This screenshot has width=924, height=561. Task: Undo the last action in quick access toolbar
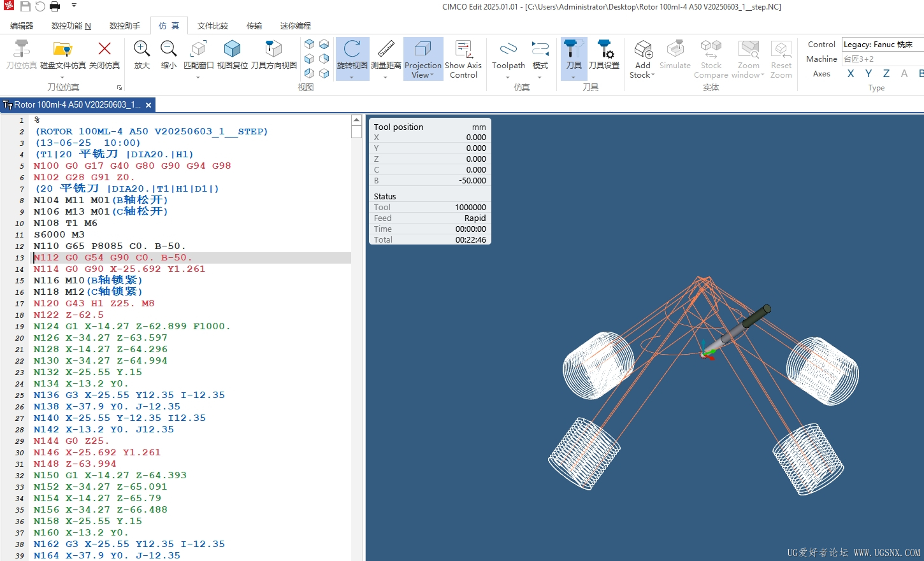click(x=40, y=6)
